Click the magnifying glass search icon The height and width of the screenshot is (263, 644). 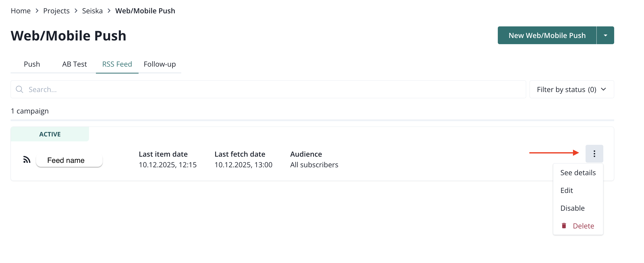19,89
